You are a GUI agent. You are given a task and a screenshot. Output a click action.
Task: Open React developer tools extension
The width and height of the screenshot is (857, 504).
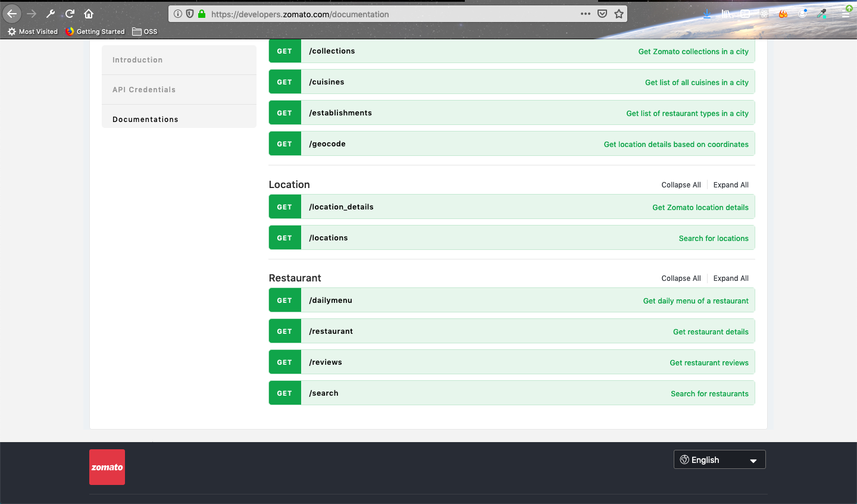pos(764,14)
